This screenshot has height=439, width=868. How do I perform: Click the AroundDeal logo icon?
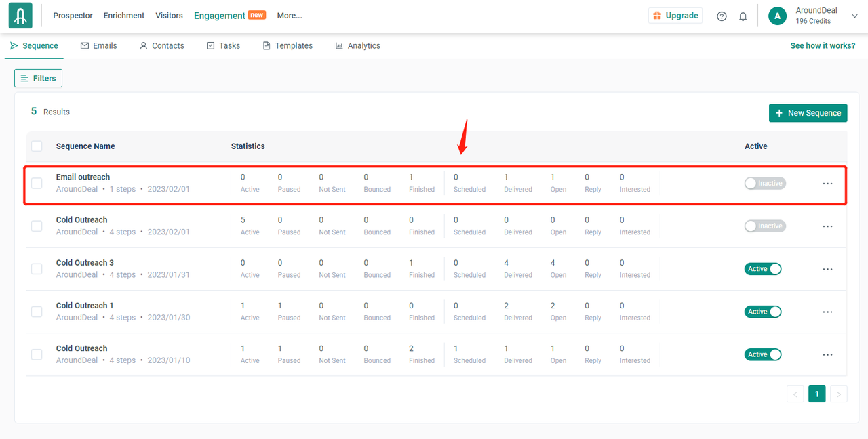pos(20,16)
